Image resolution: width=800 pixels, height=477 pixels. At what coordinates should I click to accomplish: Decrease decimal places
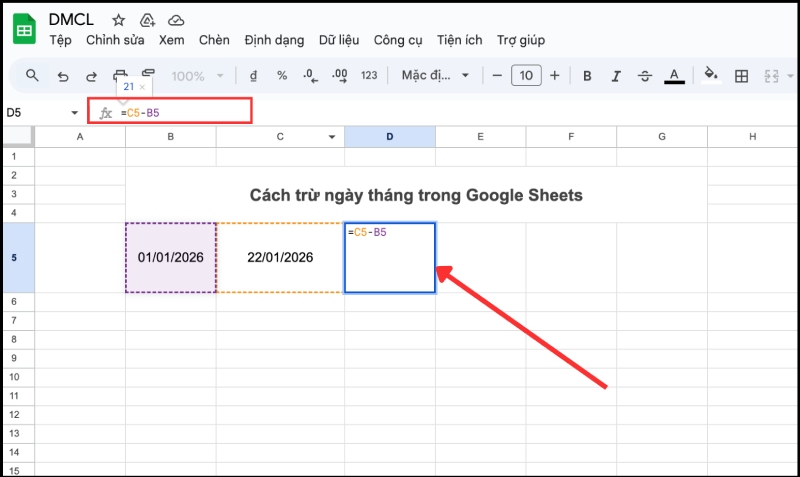coord(310,76)
